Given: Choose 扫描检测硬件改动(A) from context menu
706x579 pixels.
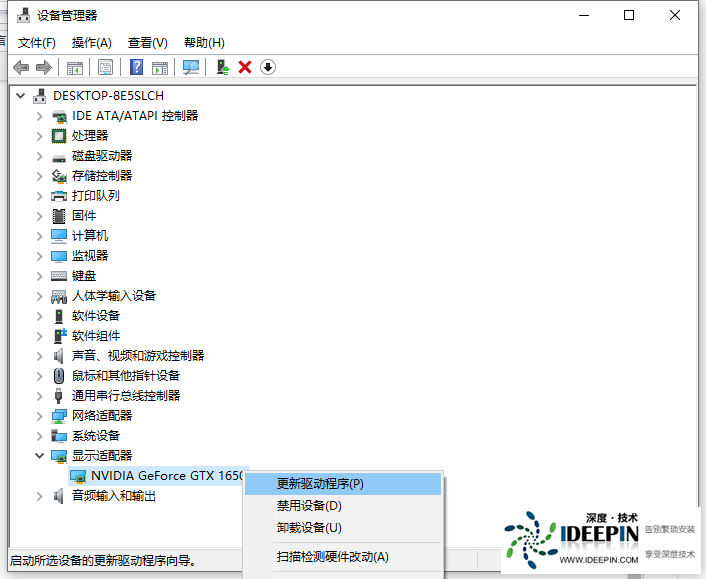Looking at the screenshot, I should click(x=343, y=557).
